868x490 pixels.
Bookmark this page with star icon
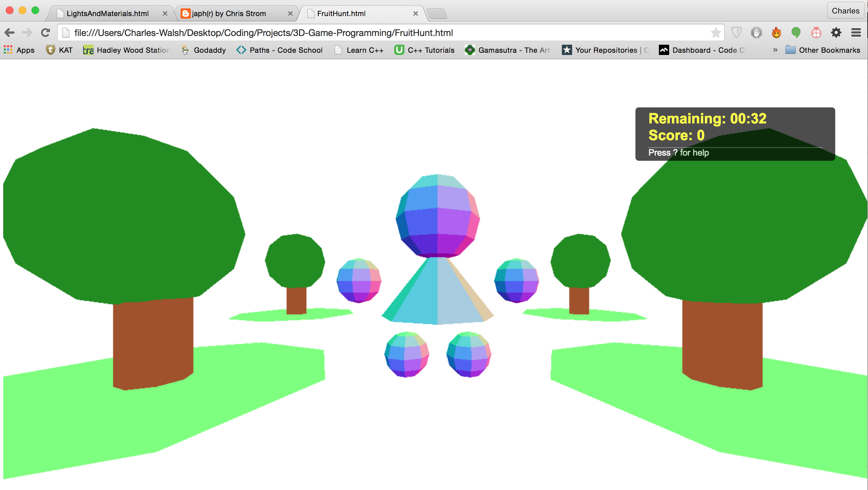pos(715,33)
